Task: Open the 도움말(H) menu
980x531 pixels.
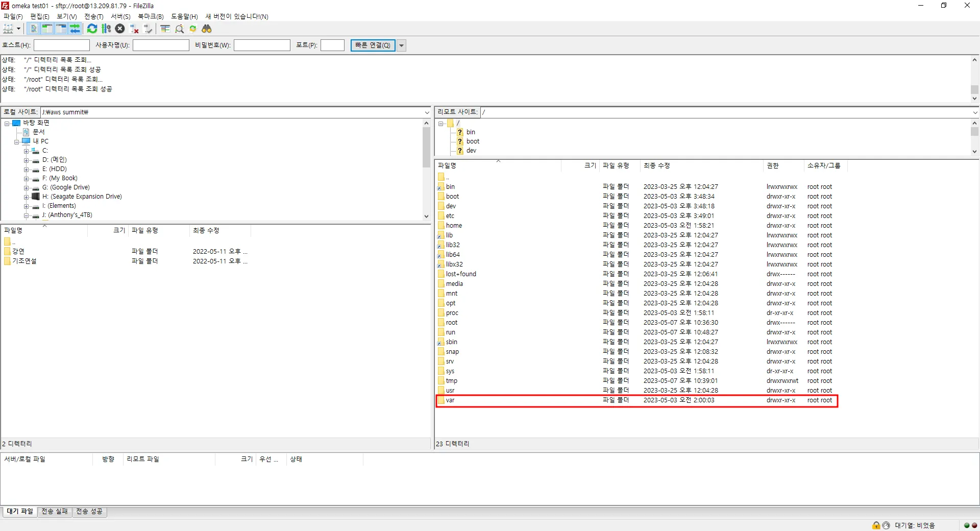Action: pyautogui.click(x=184, y=16)
